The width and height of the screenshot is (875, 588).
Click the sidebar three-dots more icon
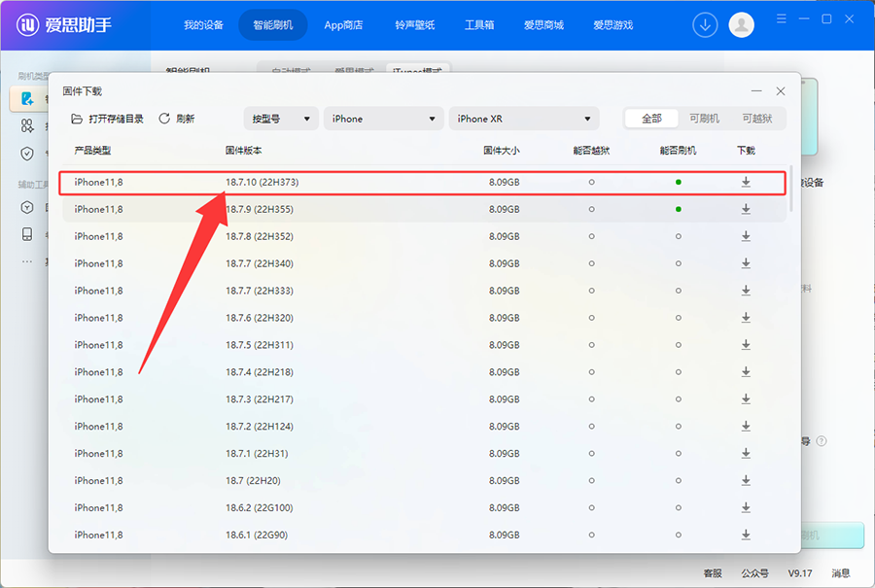[27, 261]
